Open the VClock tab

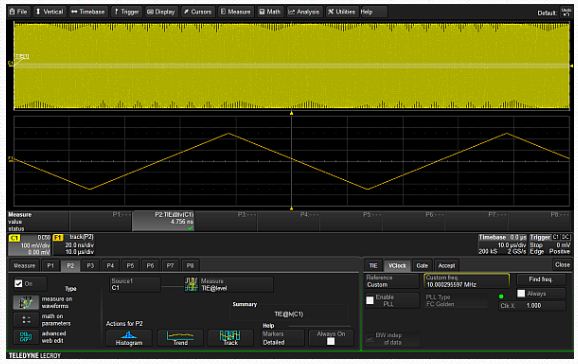click(x=397, y=266)
